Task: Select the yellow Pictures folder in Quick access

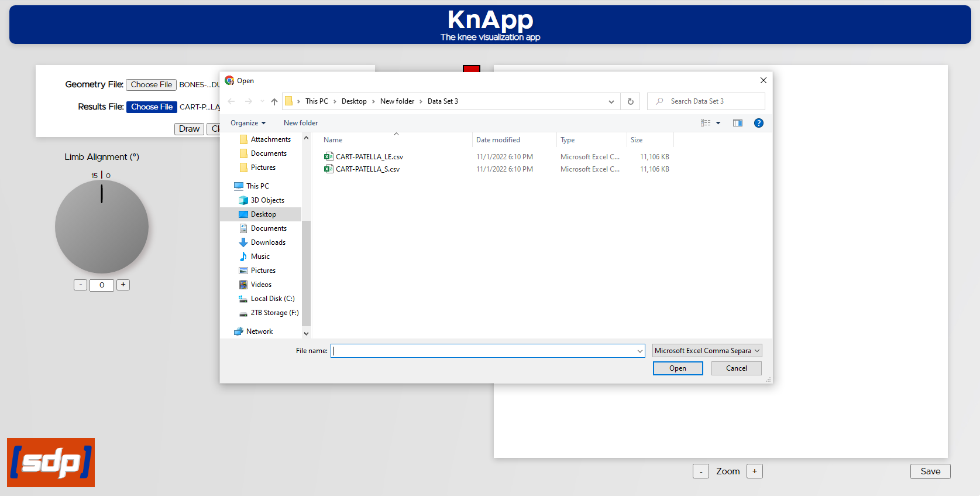Action: (x=257, y=167)
